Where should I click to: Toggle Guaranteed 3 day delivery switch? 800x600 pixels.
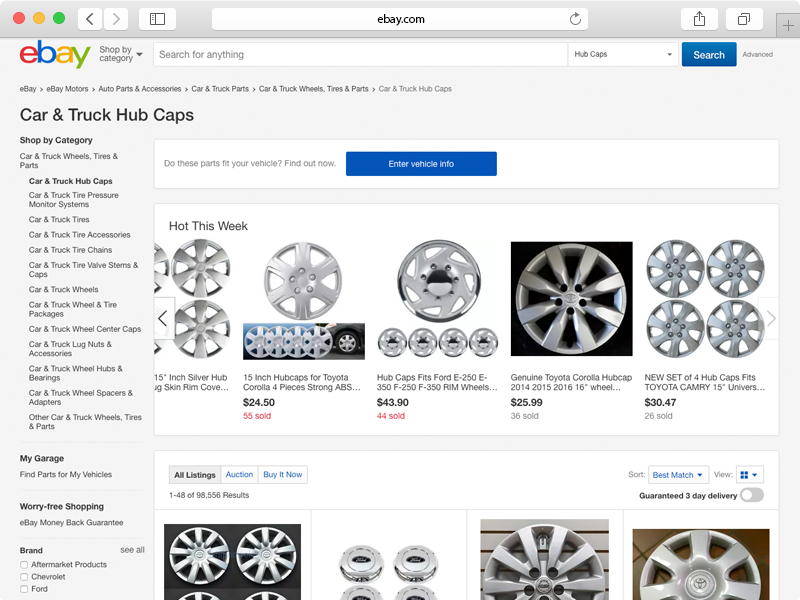coord(752,495)
